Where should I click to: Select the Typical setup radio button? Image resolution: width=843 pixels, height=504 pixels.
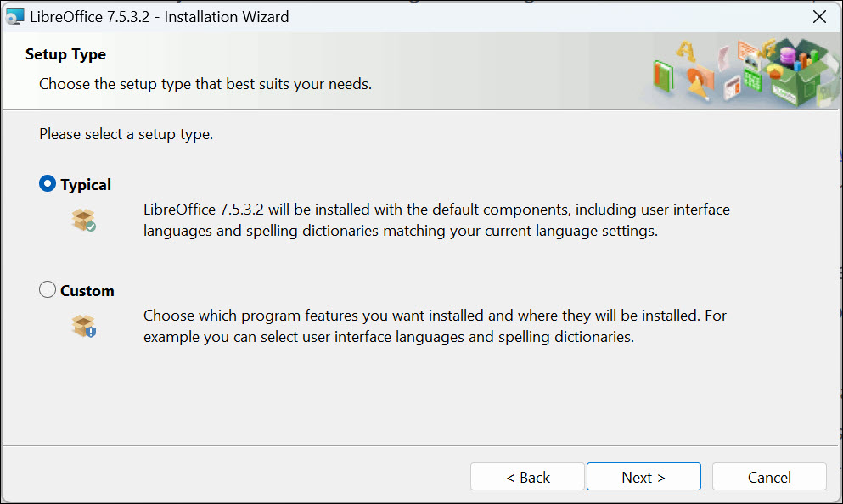48,184
